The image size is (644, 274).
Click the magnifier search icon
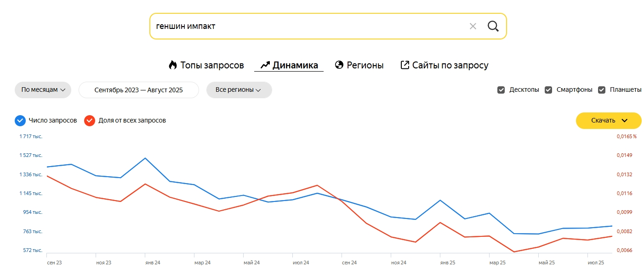pos(493,26)
